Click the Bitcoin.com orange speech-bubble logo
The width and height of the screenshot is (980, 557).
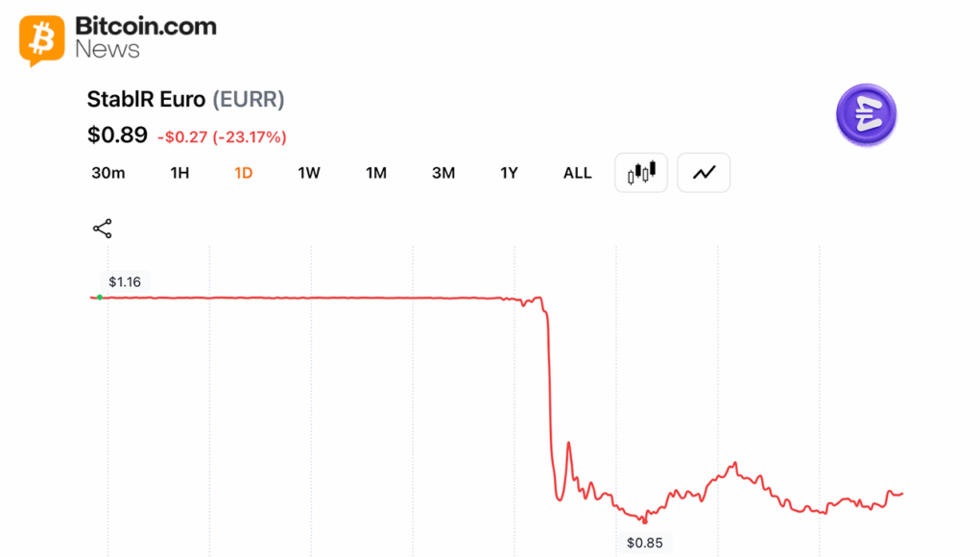pyautogui.click(x=42, y=40)
